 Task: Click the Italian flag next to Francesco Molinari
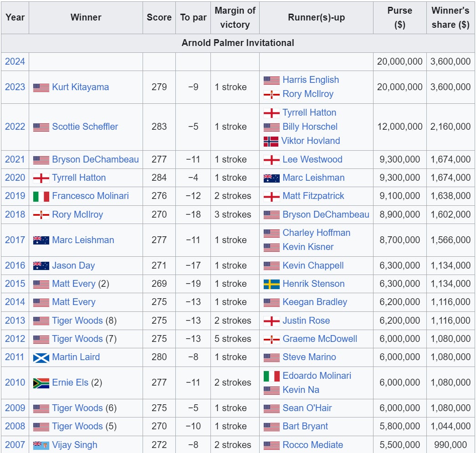41,196
